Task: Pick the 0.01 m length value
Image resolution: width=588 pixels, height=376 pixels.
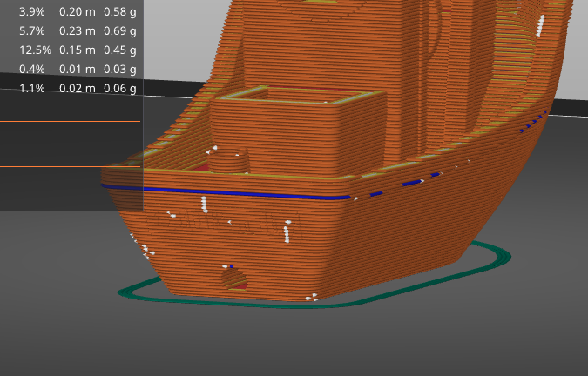Action: [78, 70]
